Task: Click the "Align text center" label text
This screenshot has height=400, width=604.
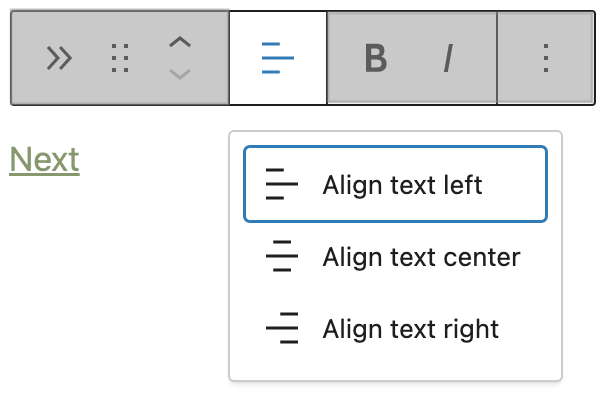Action: [x=421, y=257]
